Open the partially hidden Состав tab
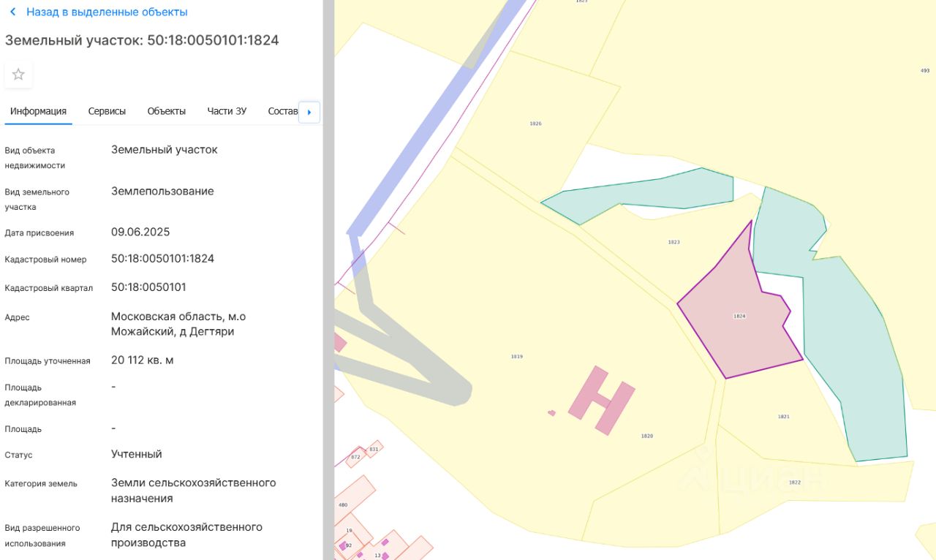 point(282,111)
